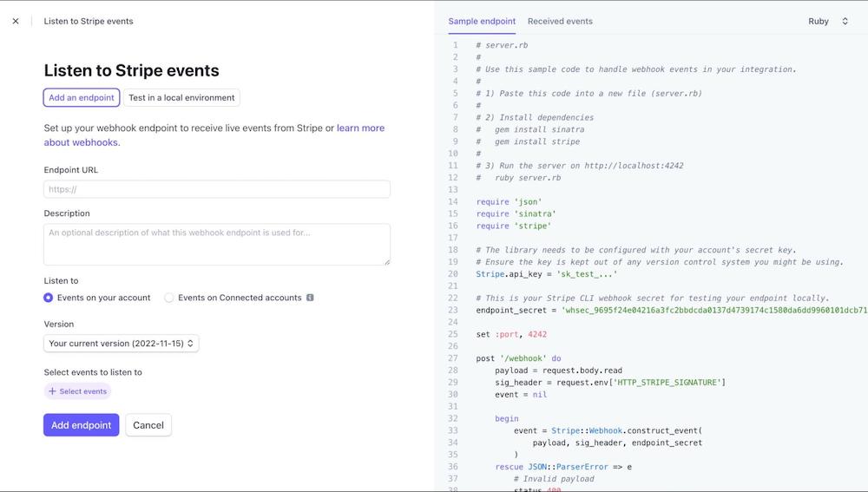This screenshot has width=868, height=492.
Task: Click the sig_header assignment code line
Action: coord(610,383)
